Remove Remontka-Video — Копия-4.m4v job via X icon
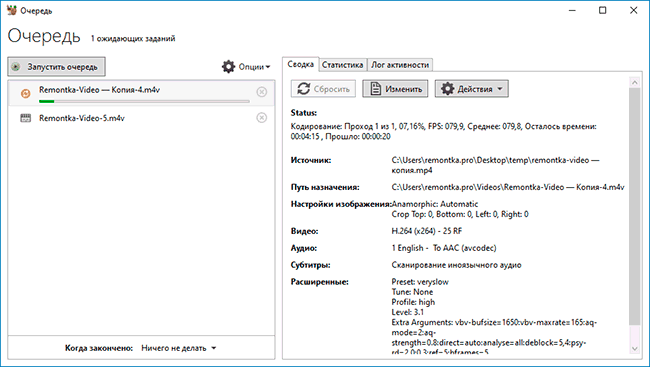The width and height of the screenshot is (650, 367). click(262, 92)
